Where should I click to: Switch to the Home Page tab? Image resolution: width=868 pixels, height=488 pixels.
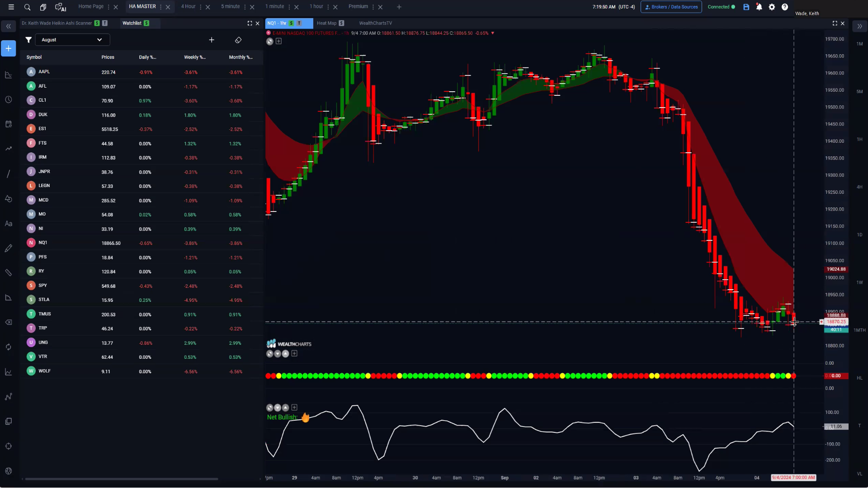(x=91, y=6)
